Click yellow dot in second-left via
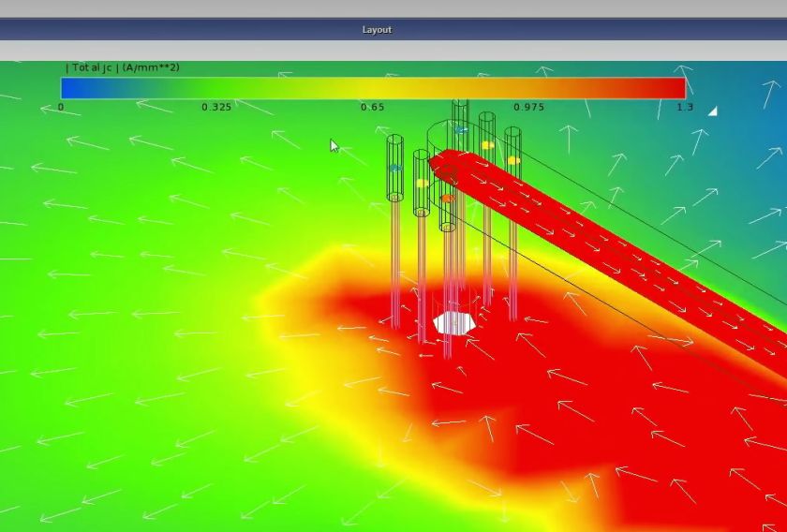This screenshot has height=532, width=787. [x=423, y=184]
